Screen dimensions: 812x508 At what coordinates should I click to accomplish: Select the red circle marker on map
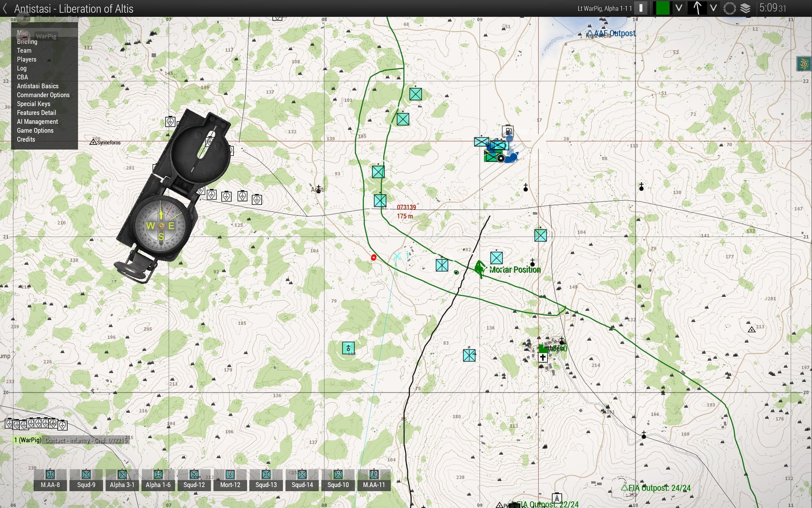373,257
